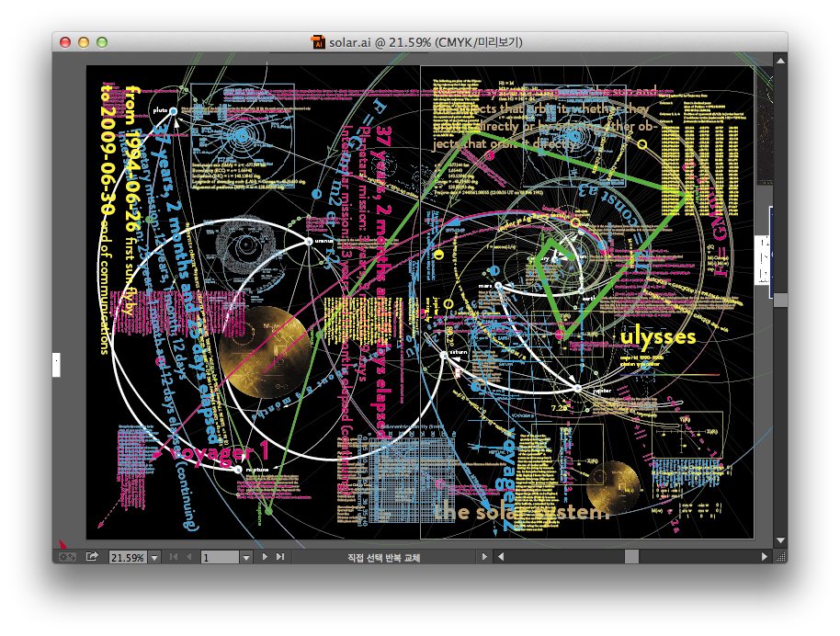
Task: Click the yellow 'ulysses' text on artboard
Action: click(x=658, y=337)
